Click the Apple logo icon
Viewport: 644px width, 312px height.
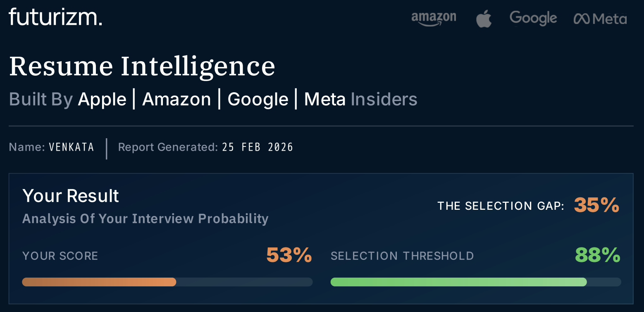point(484,19)
